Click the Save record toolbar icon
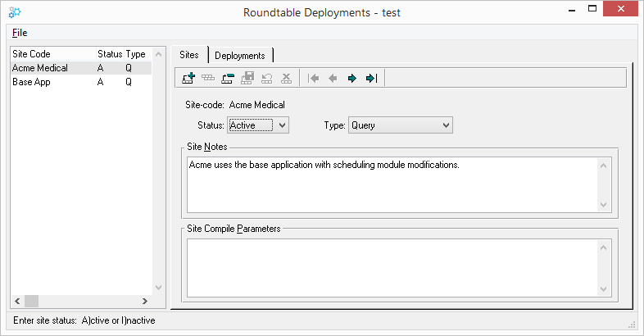The width and height of the screenshot is (644, 336). [x=247, y=78]
